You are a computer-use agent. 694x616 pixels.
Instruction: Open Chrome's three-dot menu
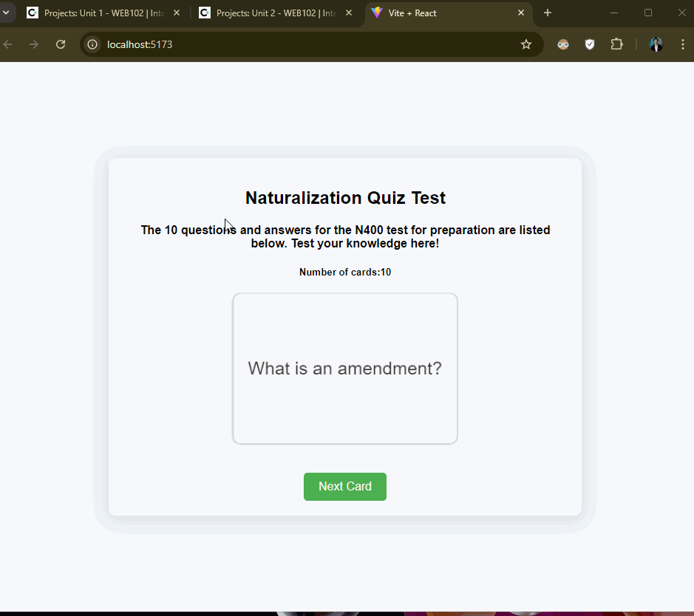pyautogui.click(x=683, y=44)
